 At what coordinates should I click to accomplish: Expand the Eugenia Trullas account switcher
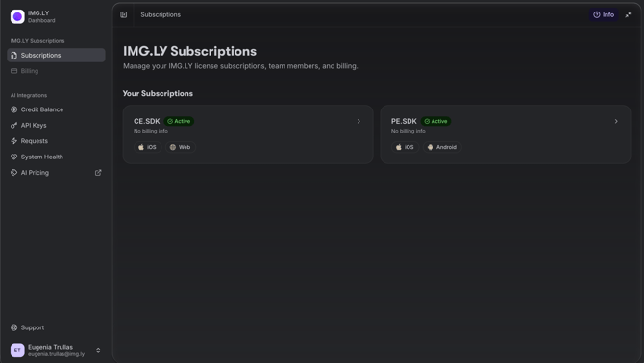(x=98, y=350)
